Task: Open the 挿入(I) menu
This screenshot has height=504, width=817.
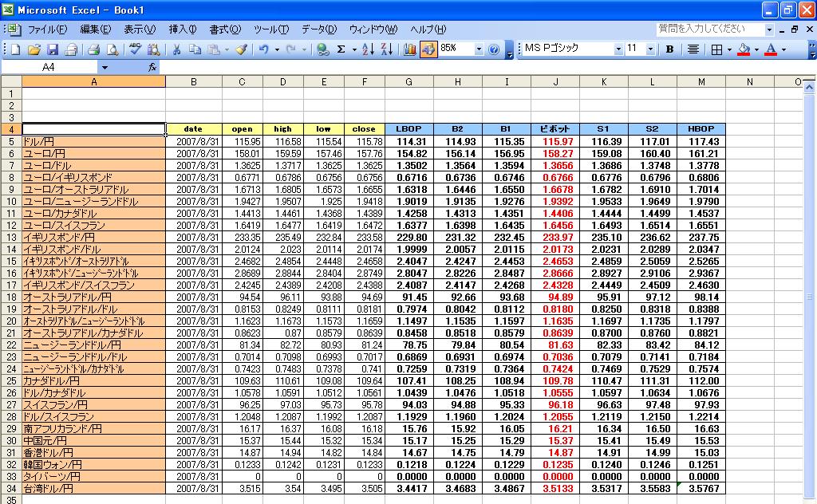Action: pyautogui.click(x=183, y=30)
